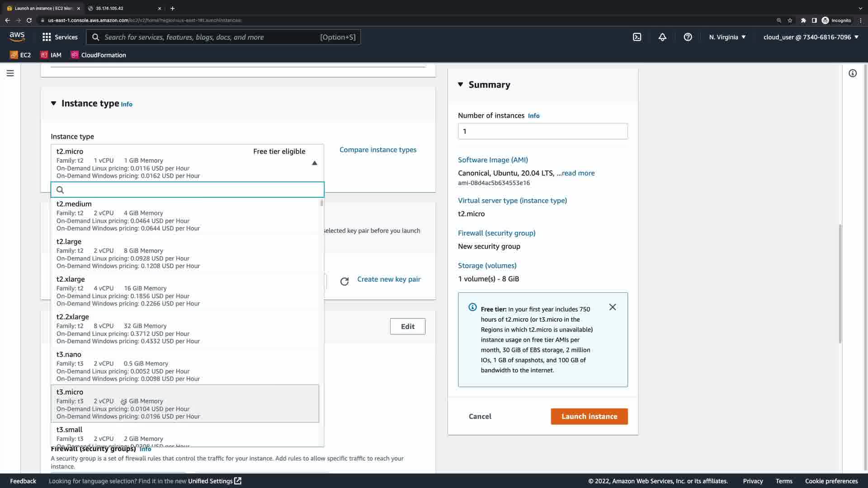The height and width of the screenshot is (488, 868).
Task: Click the Launch instance button
Action: [x=589, y=416]
